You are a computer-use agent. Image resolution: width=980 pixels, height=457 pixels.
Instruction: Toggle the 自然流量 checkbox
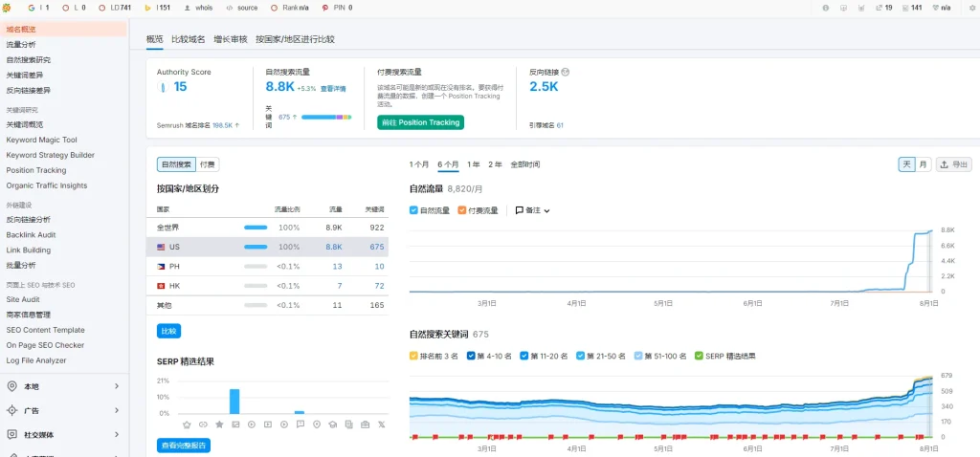click(x=413, y=210)
